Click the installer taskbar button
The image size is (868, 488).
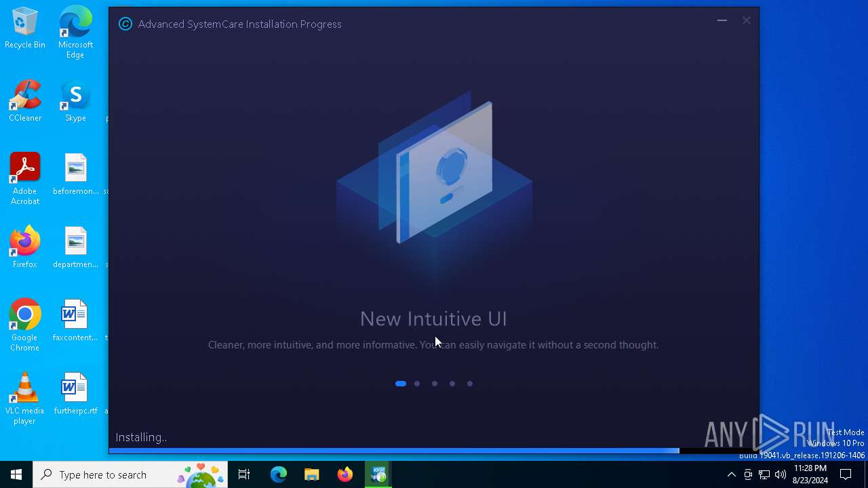pyautogui.click(x=379, y=474)
